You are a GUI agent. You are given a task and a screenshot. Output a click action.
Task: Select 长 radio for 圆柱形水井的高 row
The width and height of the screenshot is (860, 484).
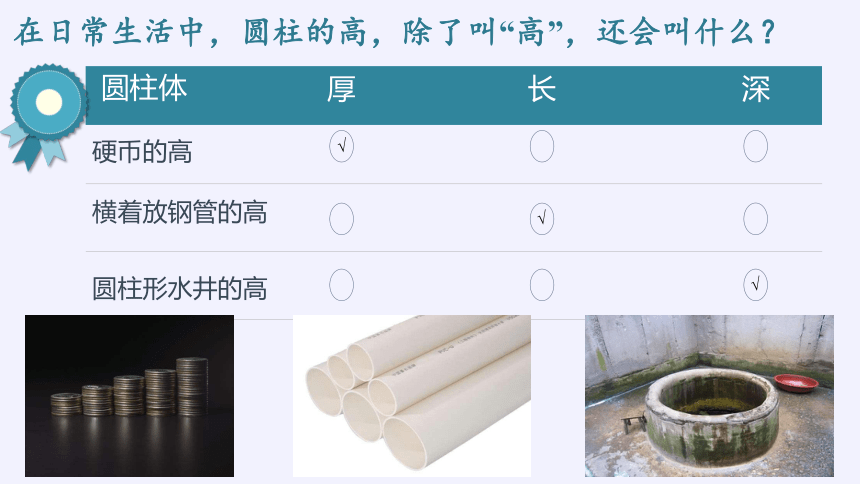pos(542,285)
